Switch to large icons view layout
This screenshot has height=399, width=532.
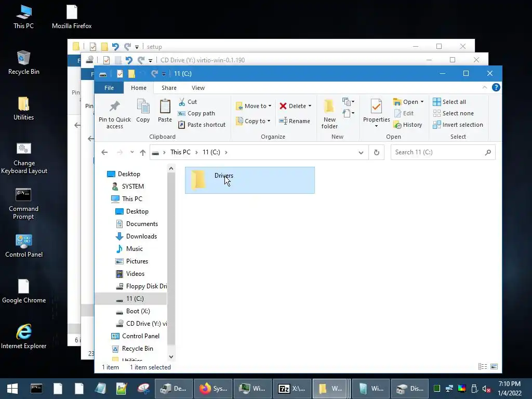[x=494, y=366]
